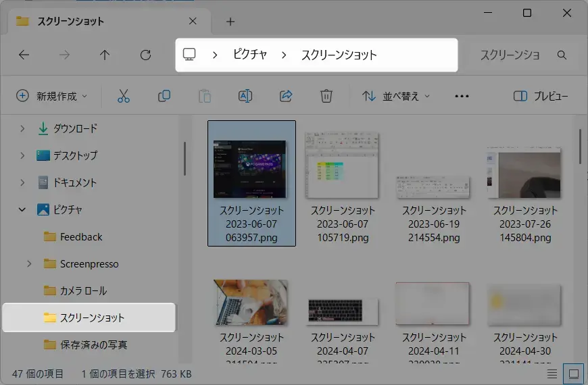The height and width of the screenshot is (385, 588).
Task: Click the 47 個の項目 status text
Action: (x=37, y=374)
